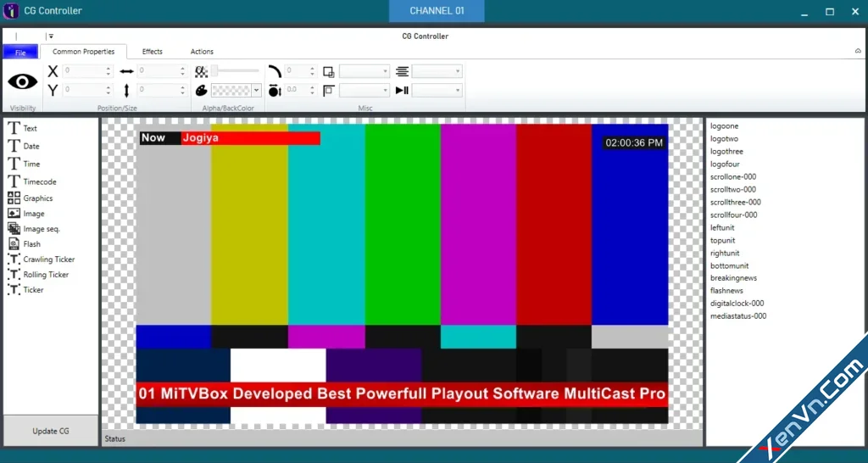Adjust the alpha opacity slider
868x463 pixels.
[x=236, y=71]
